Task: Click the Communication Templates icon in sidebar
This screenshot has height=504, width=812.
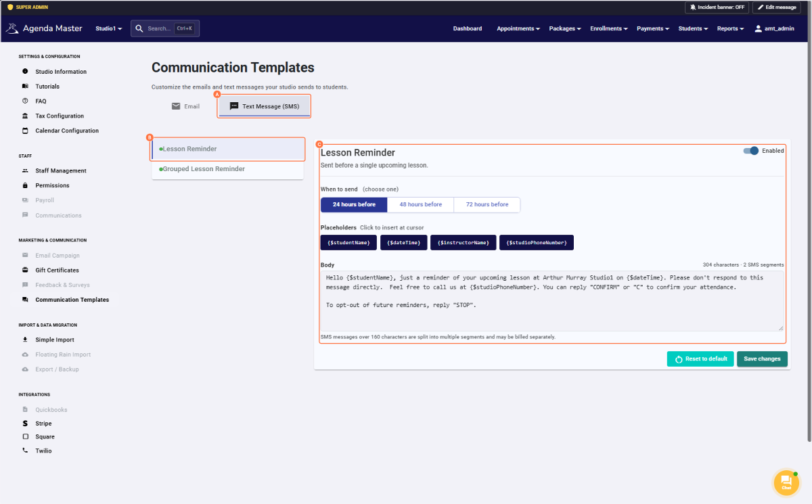Action: pos(25,300)
